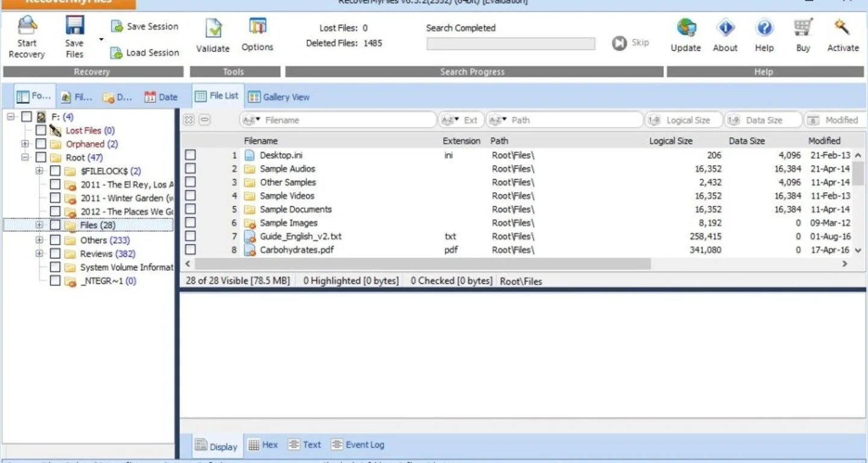Click the Guide_English_v2.txt file icon
Viewport: 868px width, 463px height.
coord(250,236)
